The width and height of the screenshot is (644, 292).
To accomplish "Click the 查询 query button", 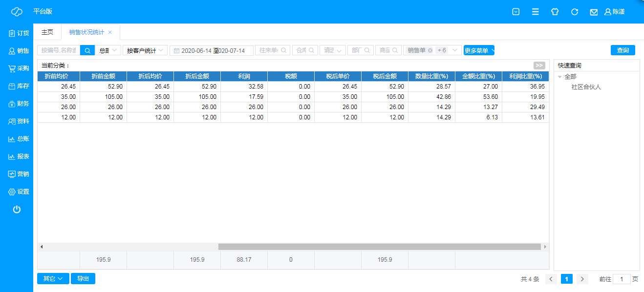I will [x=623, y=50].
